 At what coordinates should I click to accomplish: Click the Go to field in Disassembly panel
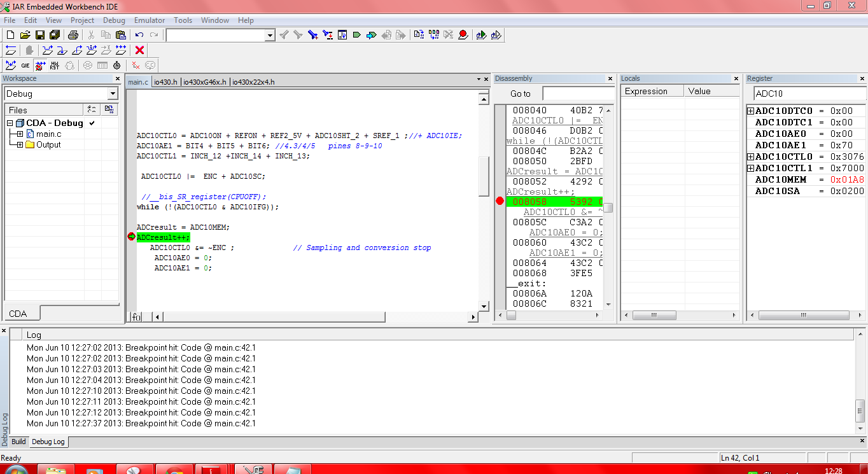click(576, 93)
